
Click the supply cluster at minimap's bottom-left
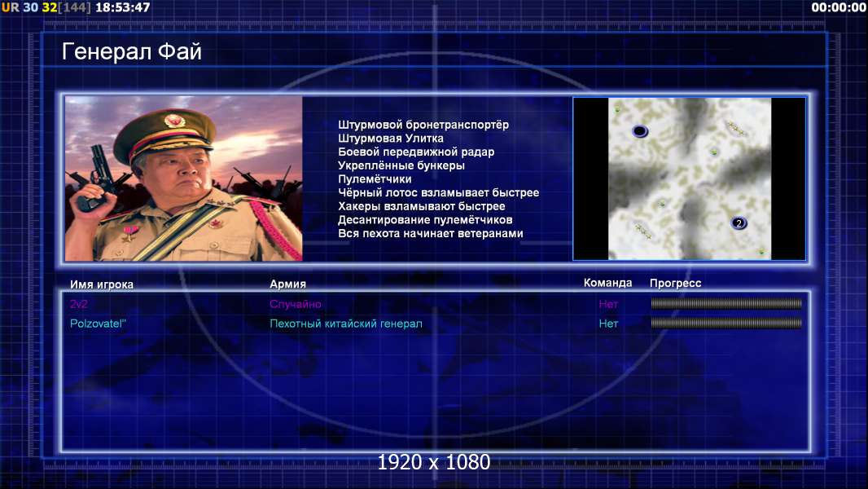tap(644, 231)
